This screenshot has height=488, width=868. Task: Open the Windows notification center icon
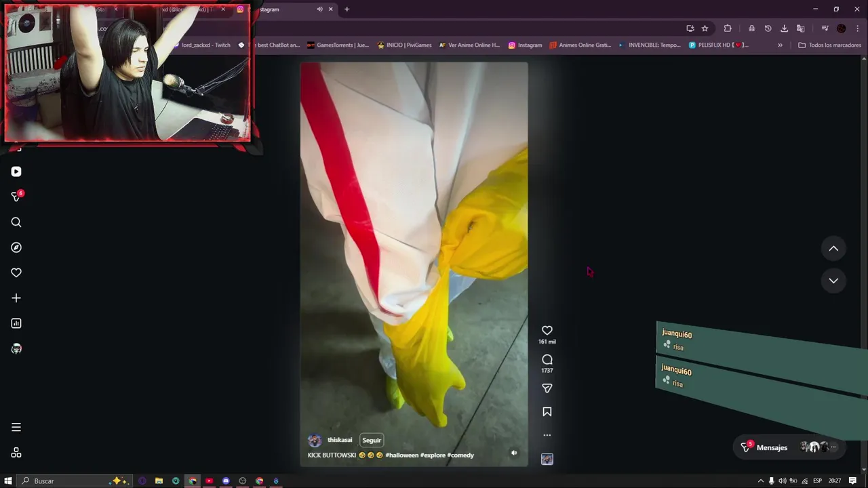point(853,481)
